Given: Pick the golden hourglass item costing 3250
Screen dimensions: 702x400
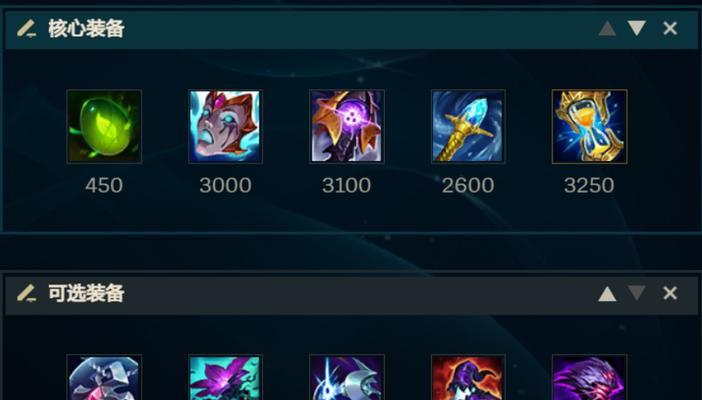Looking at the screenshot, I should [589, 126].
